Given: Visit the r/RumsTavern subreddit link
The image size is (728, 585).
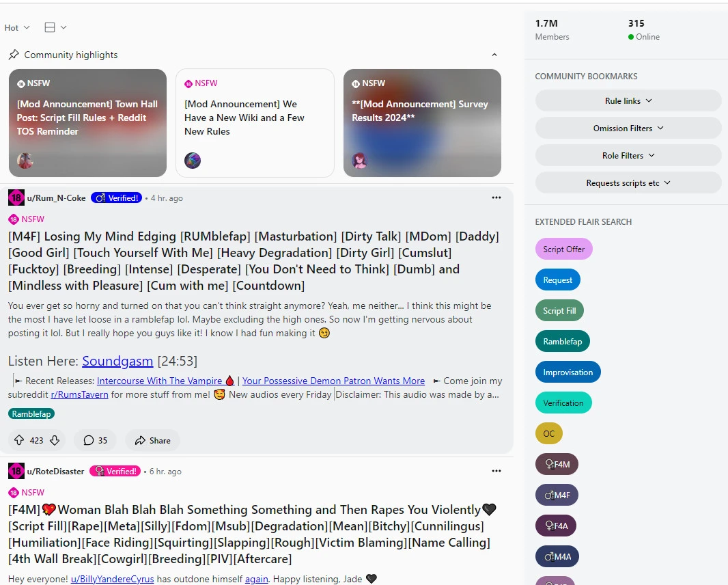Looking at the screenshot, I should 80,394.
